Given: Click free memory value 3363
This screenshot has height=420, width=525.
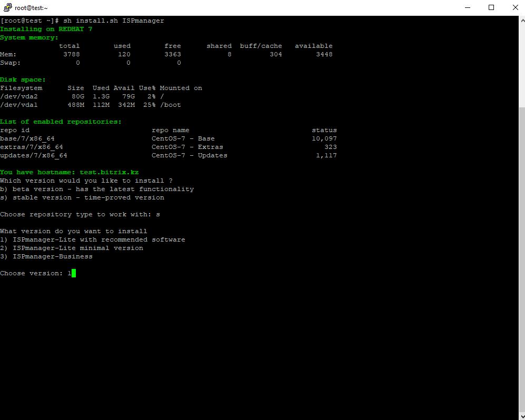Looking at the screenshot, I should [172, 54].
